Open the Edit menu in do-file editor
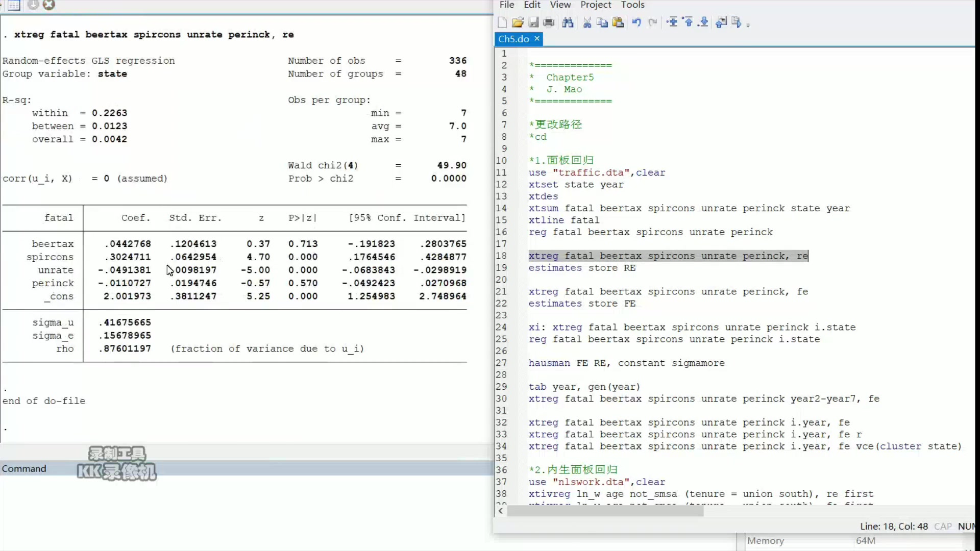The image size is (980, 551). coord(532,5)
